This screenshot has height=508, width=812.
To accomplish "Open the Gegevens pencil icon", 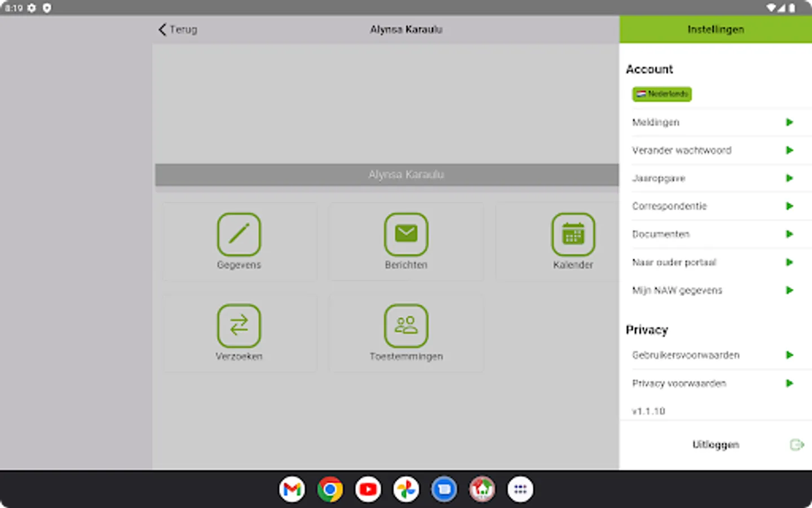I will tap(239, 234).
